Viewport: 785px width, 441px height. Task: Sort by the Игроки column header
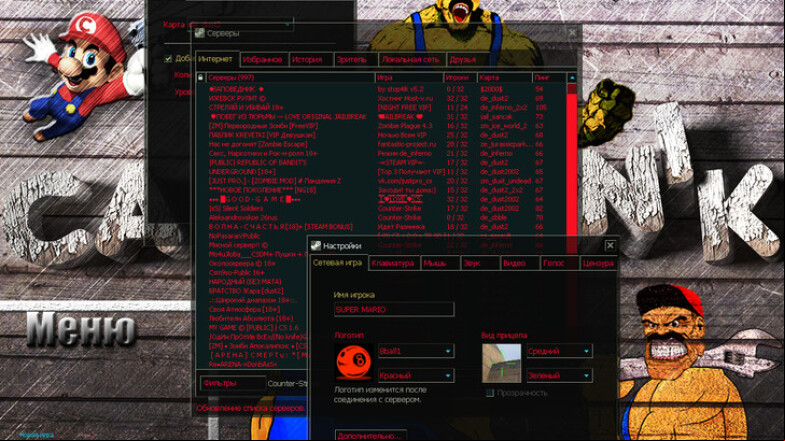(460, 78)
